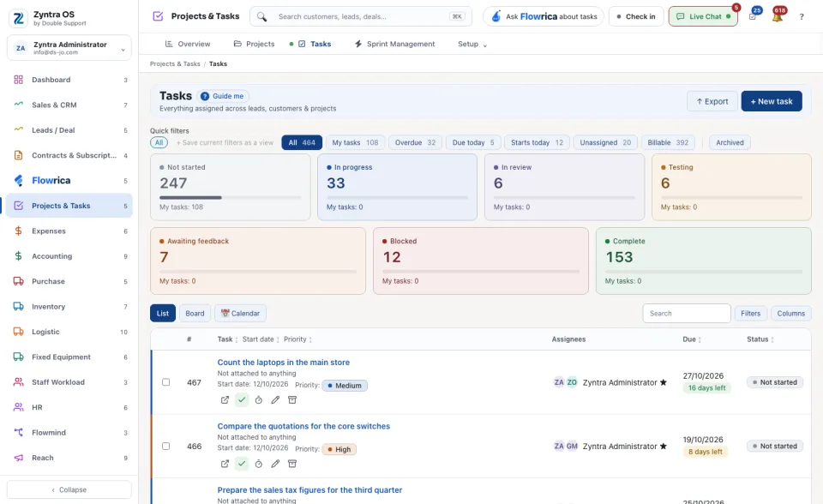
Task: Switch to Calendar view
Action: point(240,314)
